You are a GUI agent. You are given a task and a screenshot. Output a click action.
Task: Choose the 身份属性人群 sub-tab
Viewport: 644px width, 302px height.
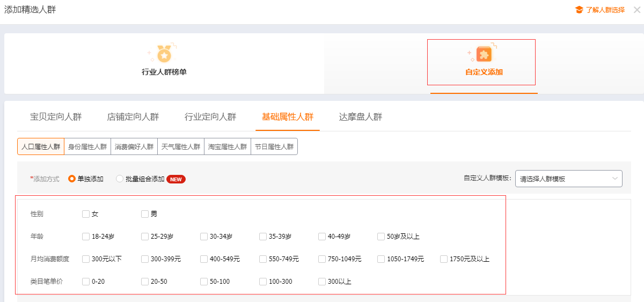point(87,146)
